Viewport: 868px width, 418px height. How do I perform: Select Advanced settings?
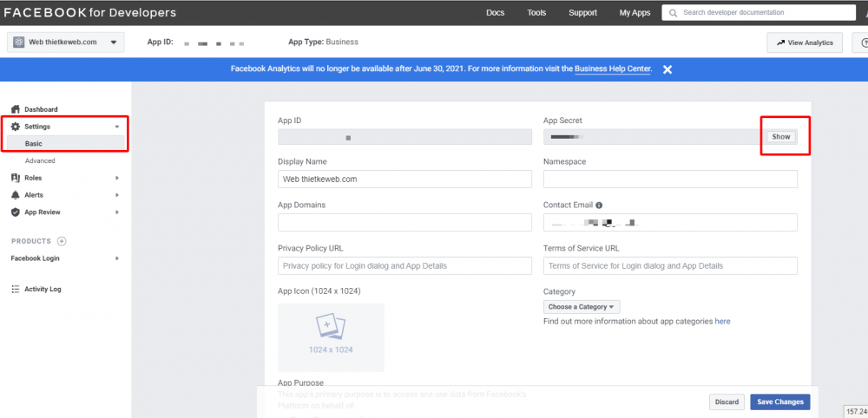(40, 161)
